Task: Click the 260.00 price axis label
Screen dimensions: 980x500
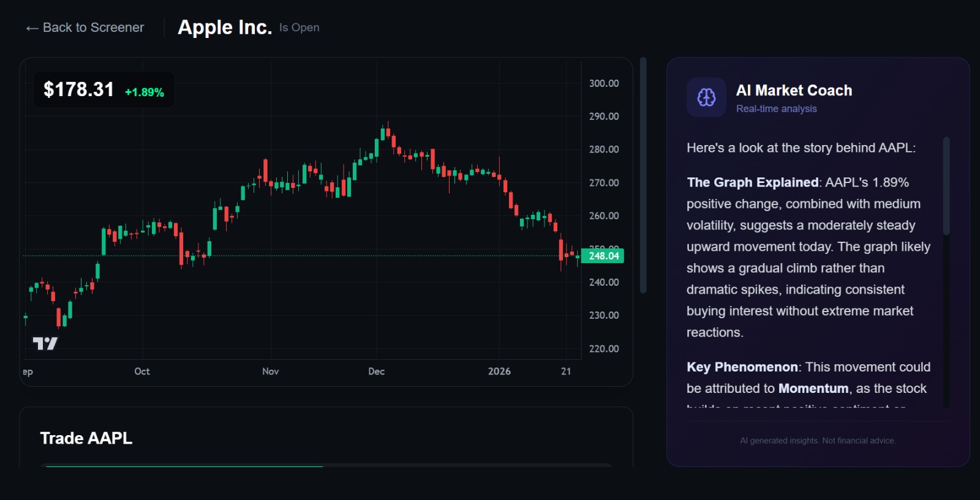Action: pyautogui.click(x=604, y=216)
